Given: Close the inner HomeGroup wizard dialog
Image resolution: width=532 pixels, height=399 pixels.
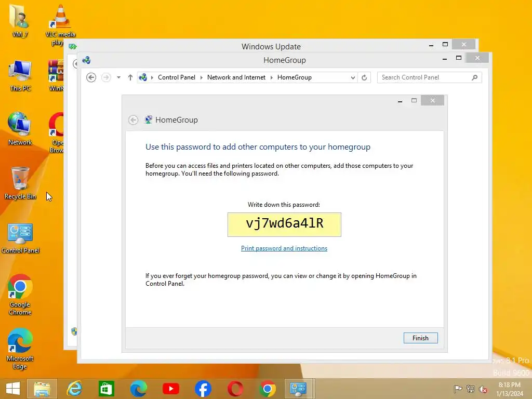Looking at the screenshot, I should [x=432, y=100].
